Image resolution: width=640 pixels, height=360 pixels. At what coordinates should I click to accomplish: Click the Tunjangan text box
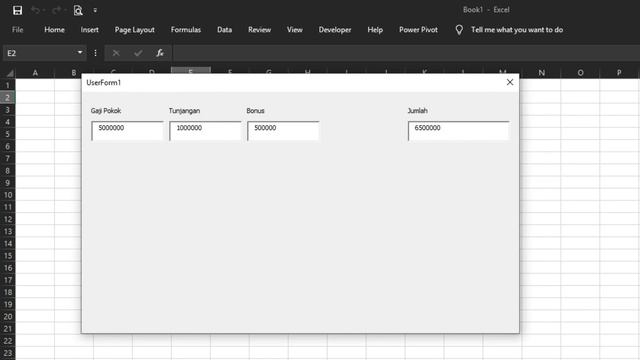205,131
